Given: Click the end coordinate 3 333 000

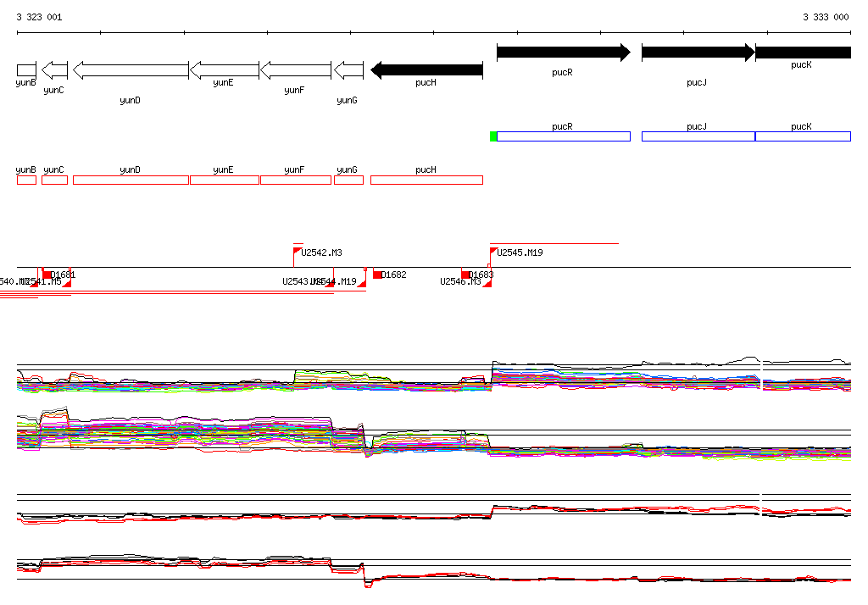Looking at the screenshot, I should click(x=826, y=17).
